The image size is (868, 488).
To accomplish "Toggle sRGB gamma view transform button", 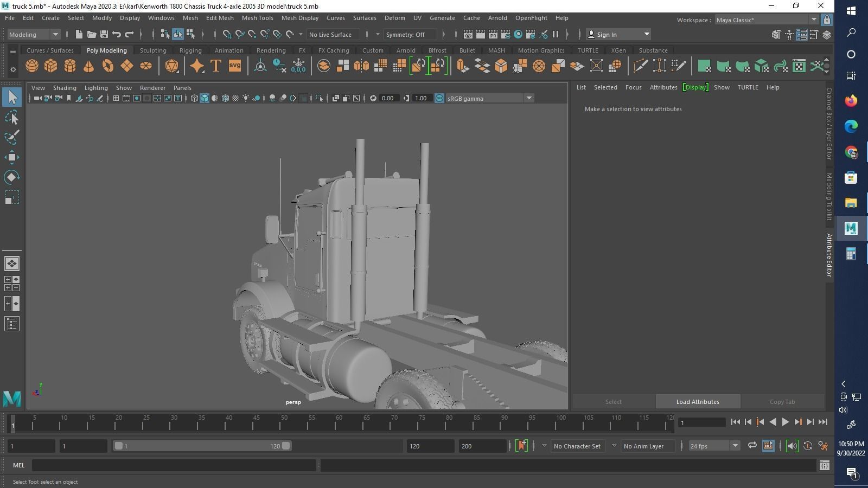I will tap(439, 98).
